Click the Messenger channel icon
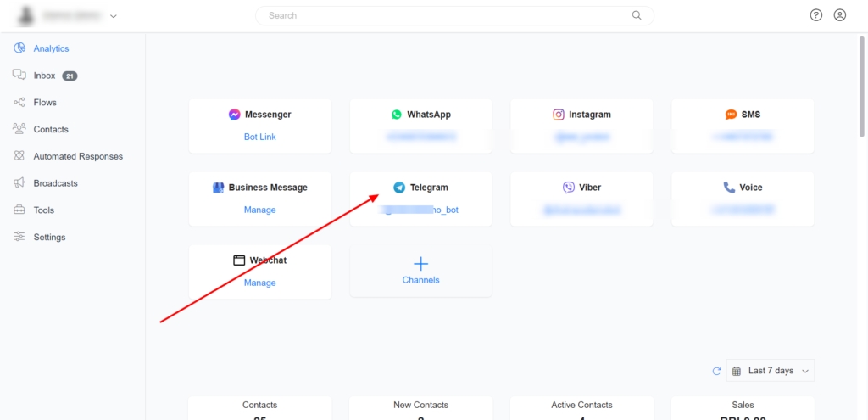 click(x=234, y=115)
